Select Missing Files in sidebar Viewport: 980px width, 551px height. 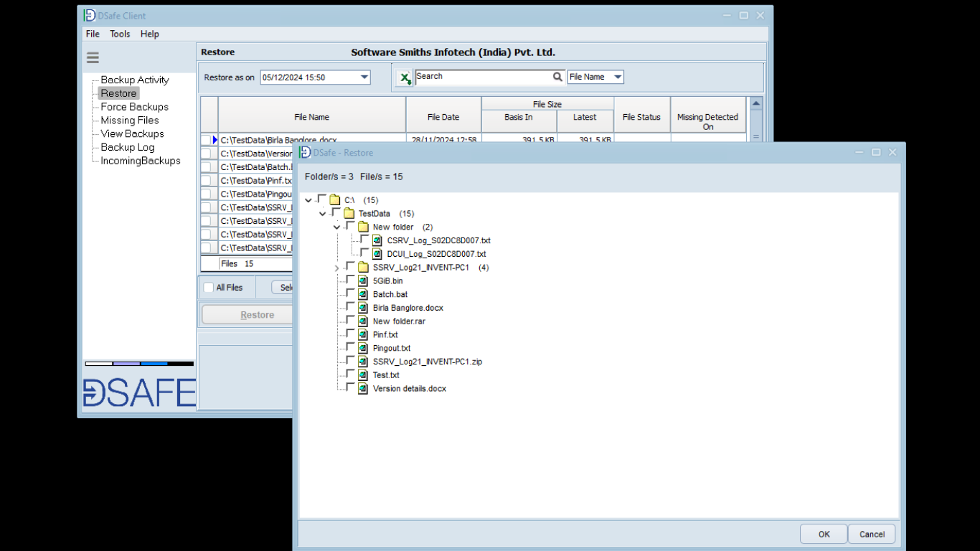pyautogui.click(x=130, y=121)
